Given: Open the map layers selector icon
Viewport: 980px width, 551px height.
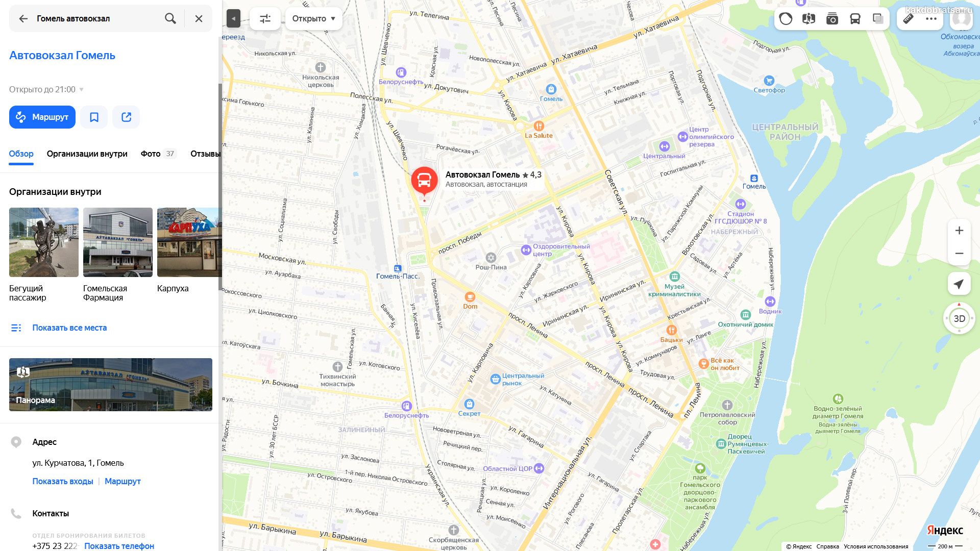Looking at the screenshot, I should coord(878,19).
